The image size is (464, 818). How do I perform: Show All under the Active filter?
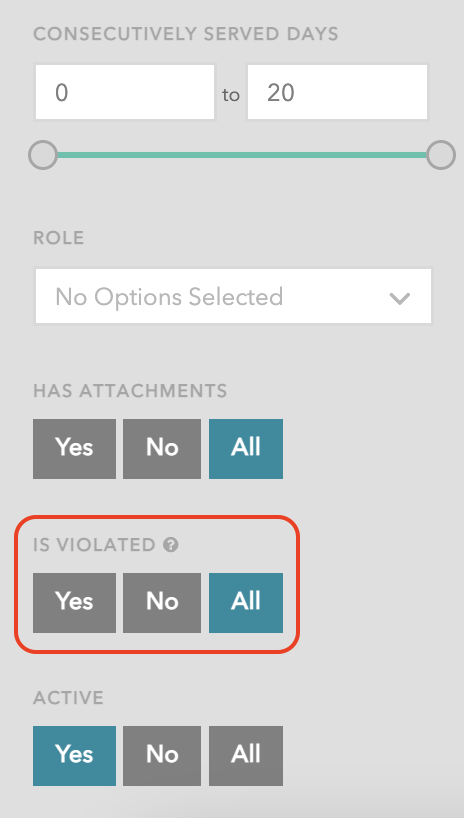(246, 755)
